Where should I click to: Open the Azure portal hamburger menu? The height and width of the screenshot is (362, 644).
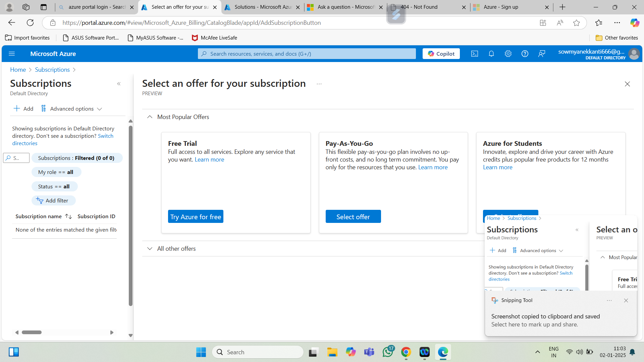12,54
